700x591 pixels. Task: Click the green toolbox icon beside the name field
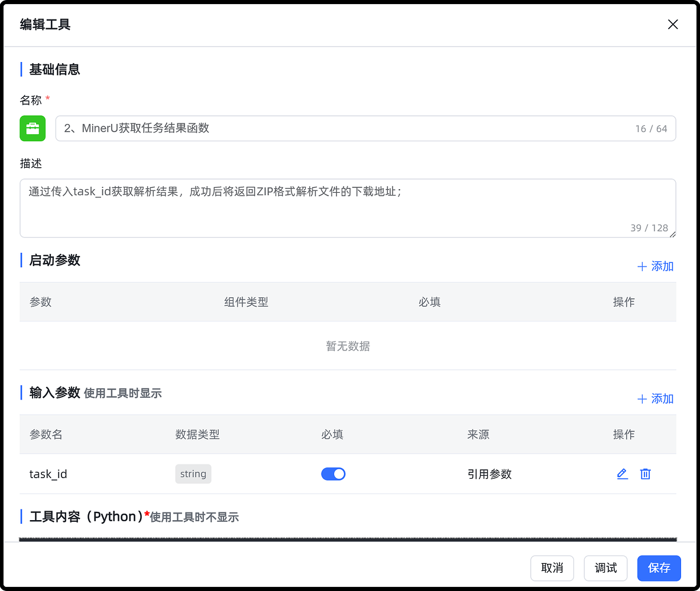pos(33,128)
